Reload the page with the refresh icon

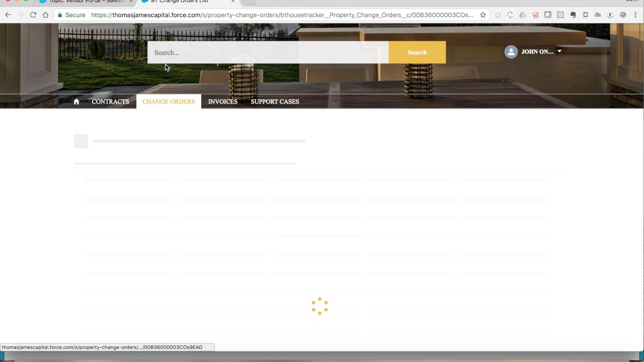point(33,15)
